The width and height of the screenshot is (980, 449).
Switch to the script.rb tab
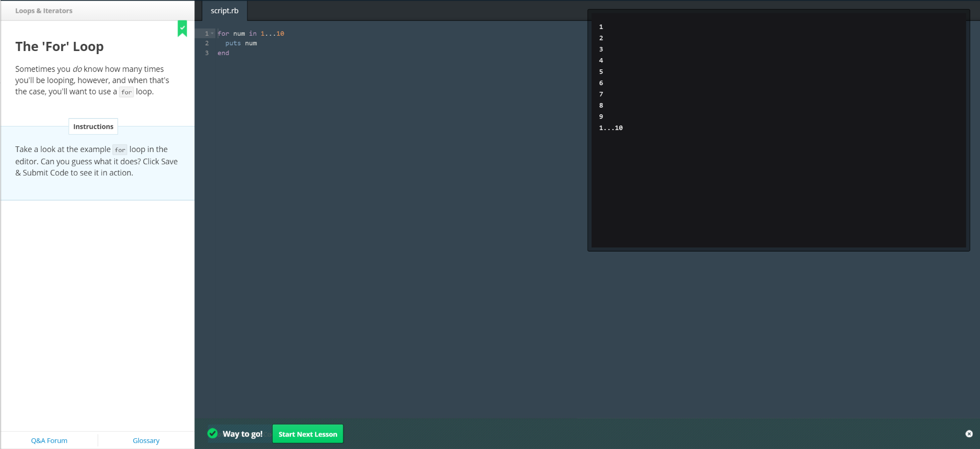[x=224, y=11]
